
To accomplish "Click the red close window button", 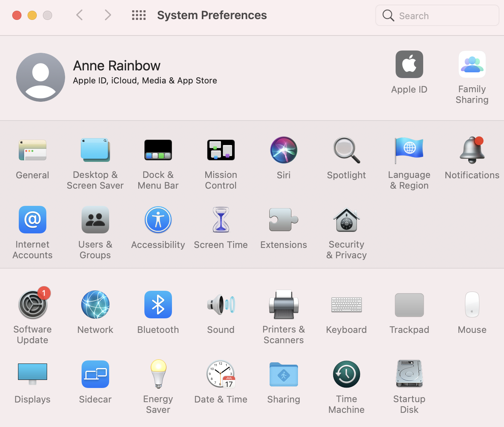I will 17,15.
